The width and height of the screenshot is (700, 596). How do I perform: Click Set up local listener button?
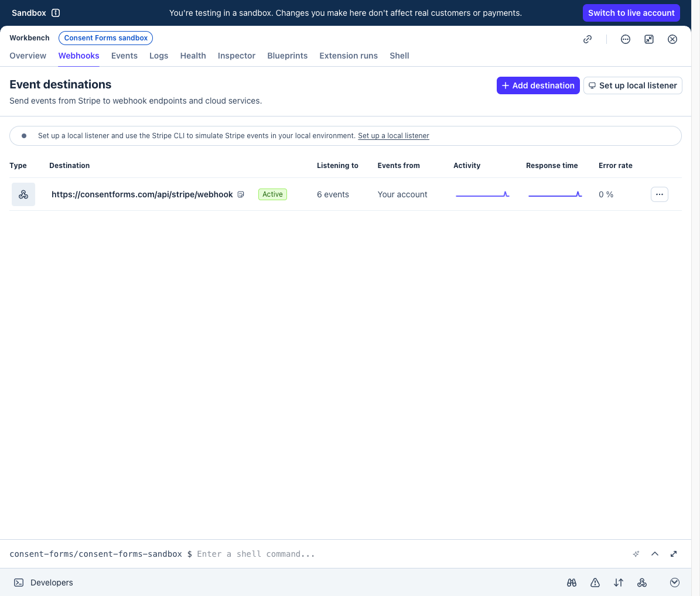[633, 85]
